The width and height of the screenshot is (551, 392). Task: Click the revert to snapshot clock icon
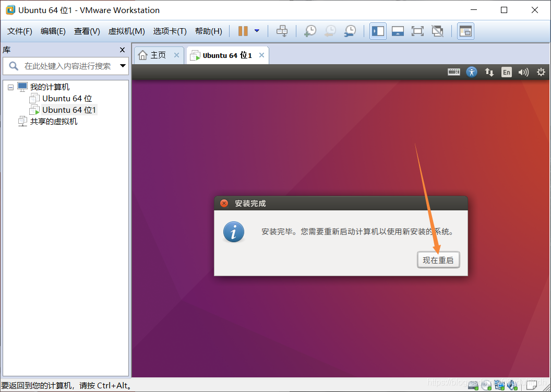click(x=330, y=31)
